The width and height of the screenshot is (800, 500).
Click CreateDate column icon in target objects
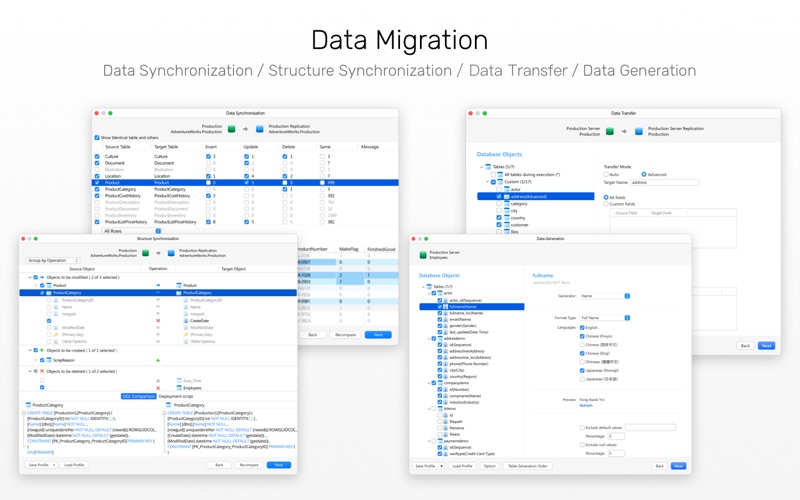pyautogui.click(x=186, y=321)
